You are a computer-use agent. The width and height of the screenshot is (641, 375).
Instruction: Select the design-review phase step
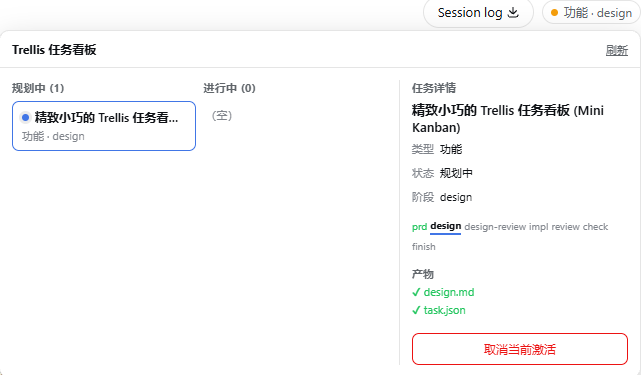click(495, 227)
